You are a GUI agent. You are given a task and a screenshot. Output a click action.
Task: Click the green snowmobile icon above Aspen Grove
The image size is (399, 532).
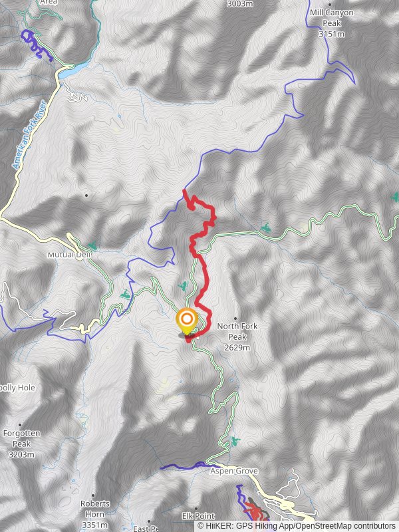235,442
